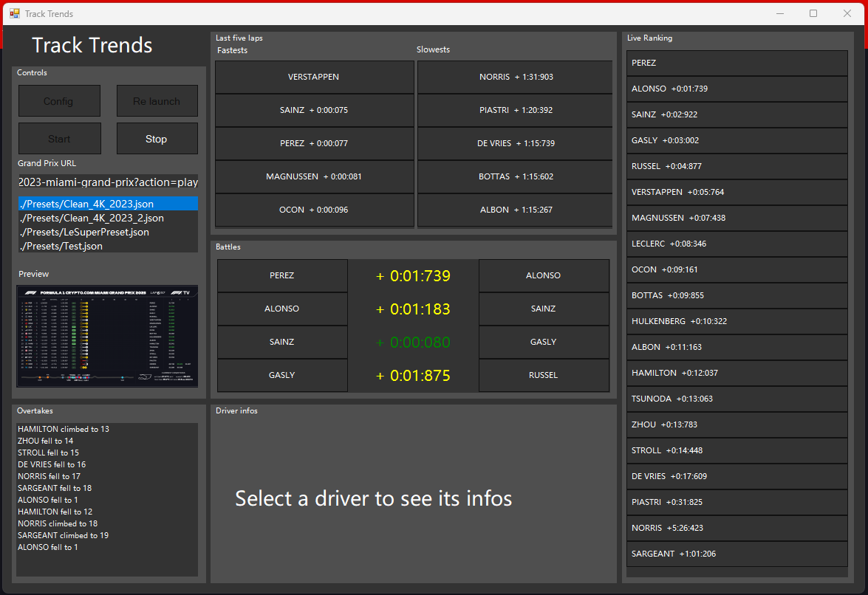Click the Grand Prix URL text field
This screenshot has height=595, width=868.
coord(108,182)
